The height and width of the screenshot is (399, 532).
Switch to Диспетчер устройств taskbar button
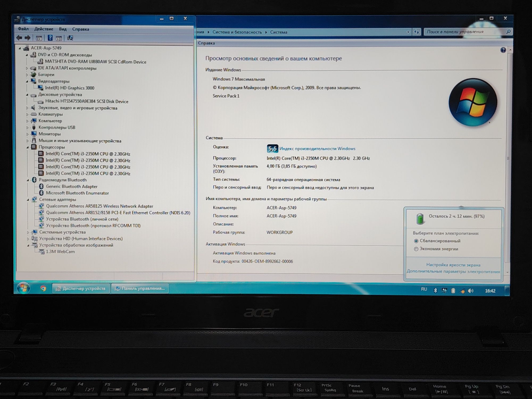click(x=81, y=288)
